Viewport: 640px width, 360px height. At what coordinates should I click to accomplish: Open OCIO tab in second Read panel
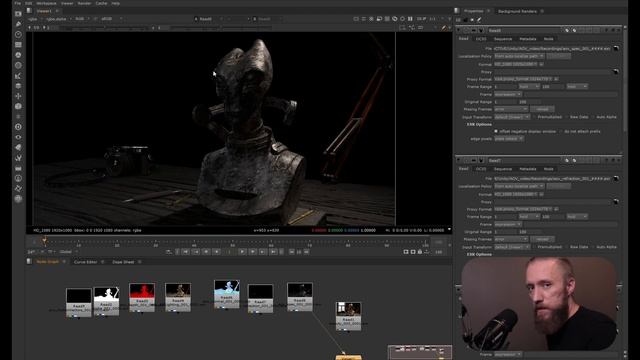[x=481, y=169]
